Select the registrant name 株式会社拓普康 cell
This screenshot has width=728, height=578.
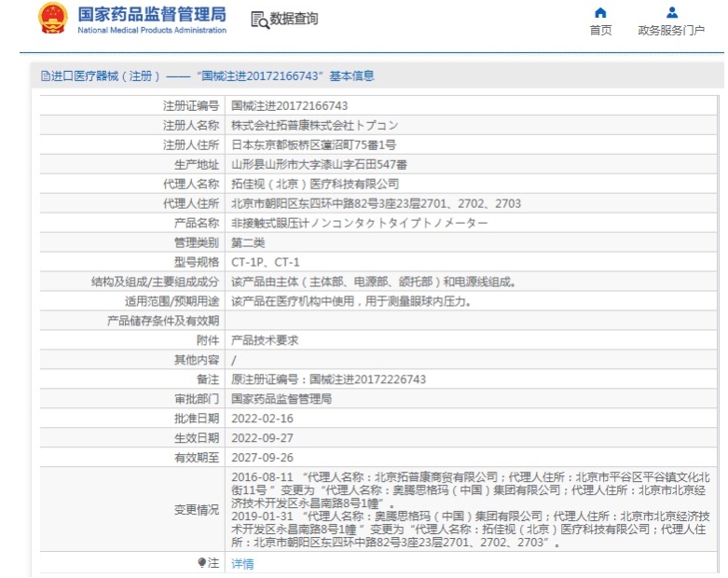click(x=314, y=126)
